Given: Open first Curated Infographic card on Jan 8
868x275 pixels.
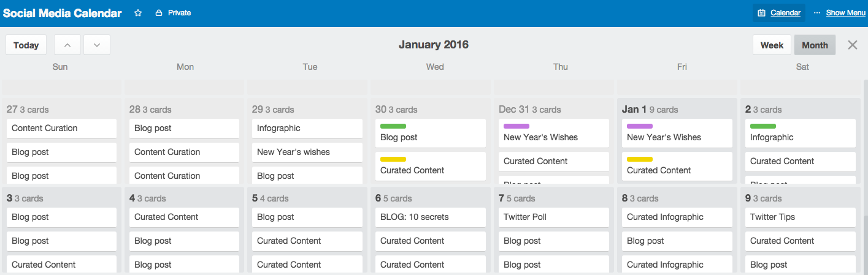Looking at the screenshot, I should [677, 217].
